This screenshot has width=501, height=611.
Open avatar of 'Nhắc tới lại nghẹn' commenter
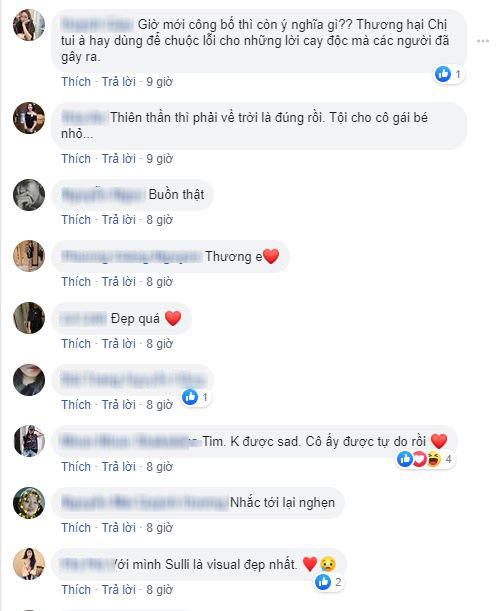click(x=29, y=503)
